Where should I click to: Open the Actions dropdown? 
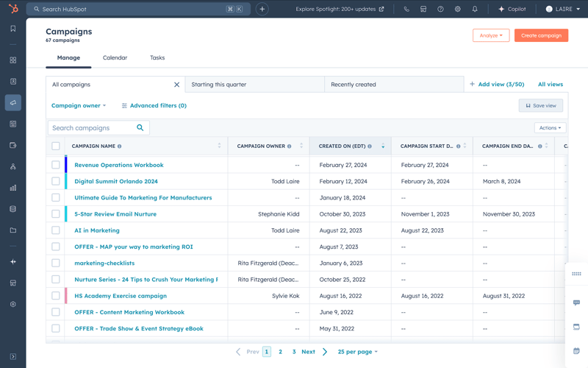click(550, 127)
